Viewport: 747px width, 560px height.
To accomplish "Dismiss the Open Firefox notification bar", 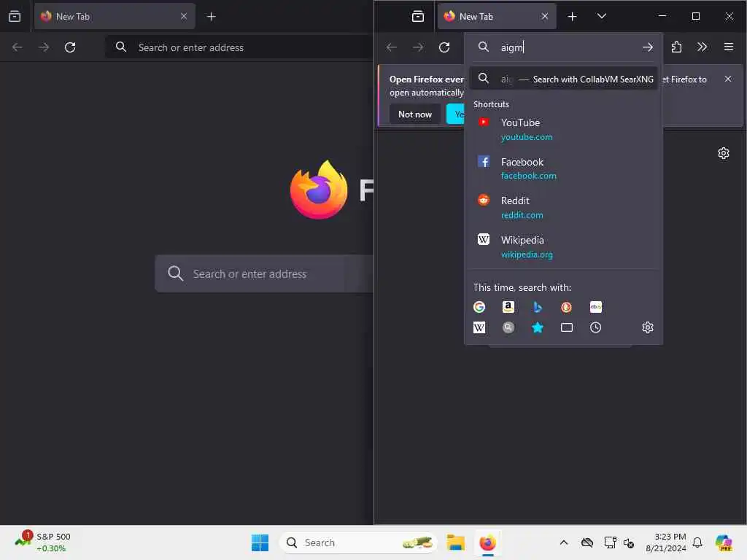I will [x=728, y=79].
